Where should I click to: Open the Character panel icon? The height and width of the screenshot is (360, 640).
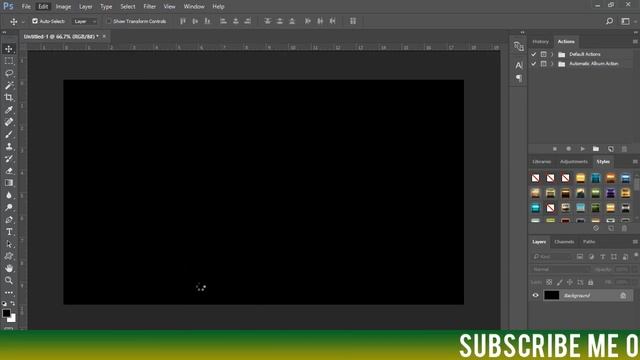[519, 65]
